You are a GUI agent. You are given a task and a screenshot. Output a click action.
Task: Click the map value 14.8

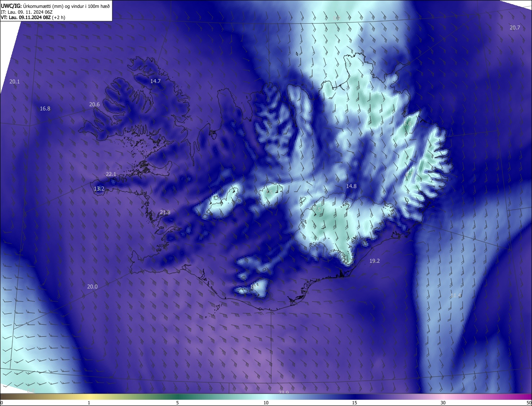click(351, 186)
